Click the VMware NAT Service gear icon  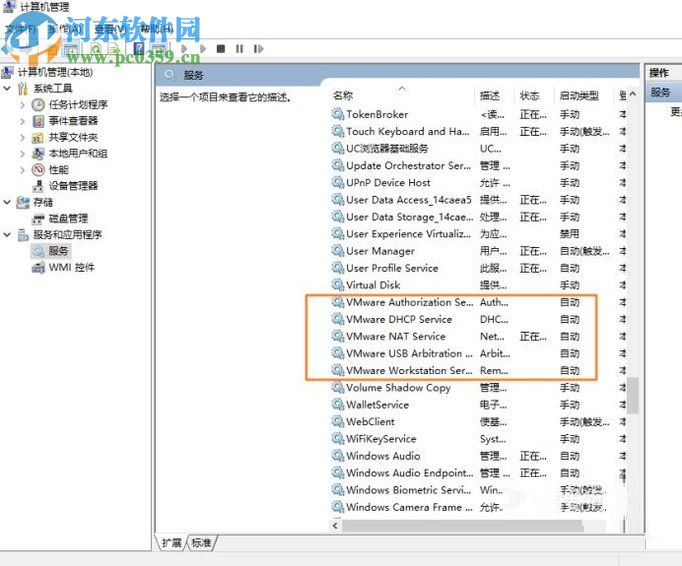(338, 336)
